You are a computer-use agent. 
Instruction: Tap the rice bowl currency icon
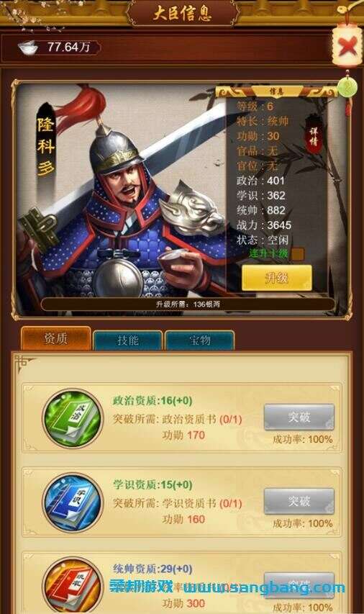pyautogui.click(x=28, y=48)
